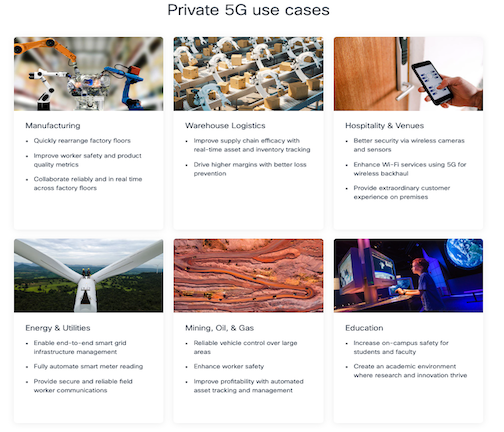
Task: Select 'Increase on-campus safety' bullet
Action: 401,347
